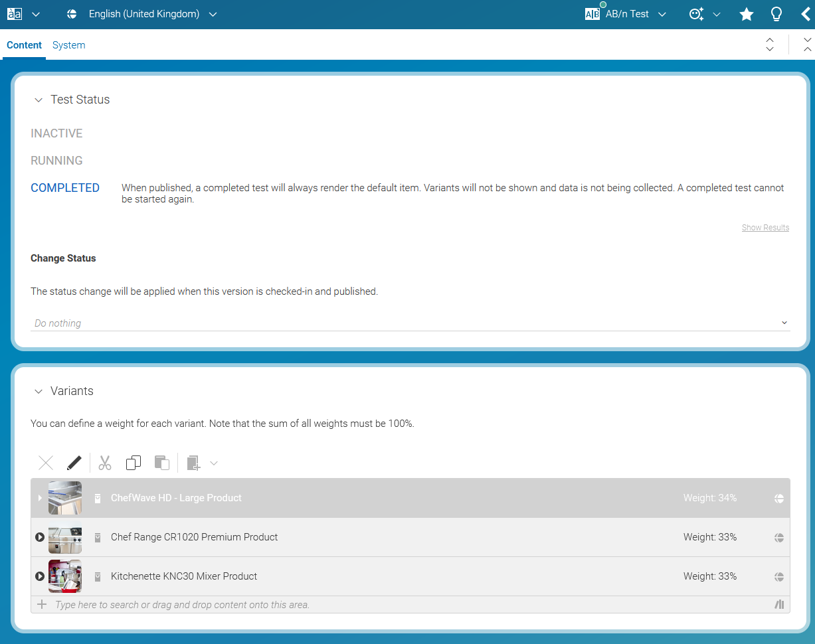Click the copy icon in the Variants toolbar
This screenshot has width=815, height=644.
133,463
